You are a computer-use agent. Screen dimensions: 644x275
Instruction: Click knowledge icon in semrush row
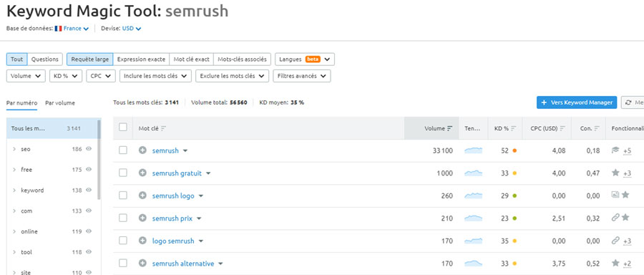pos(615,150)
